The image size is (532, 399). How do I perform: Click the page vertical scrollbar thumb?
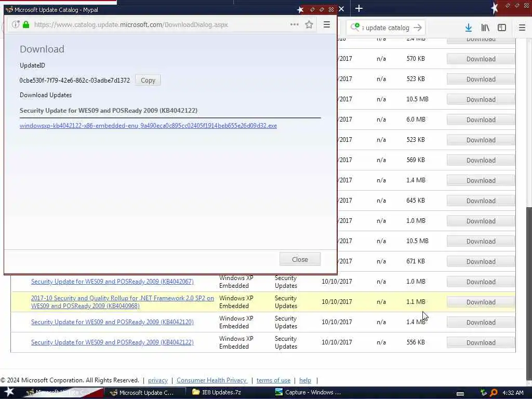coord(529,294)
